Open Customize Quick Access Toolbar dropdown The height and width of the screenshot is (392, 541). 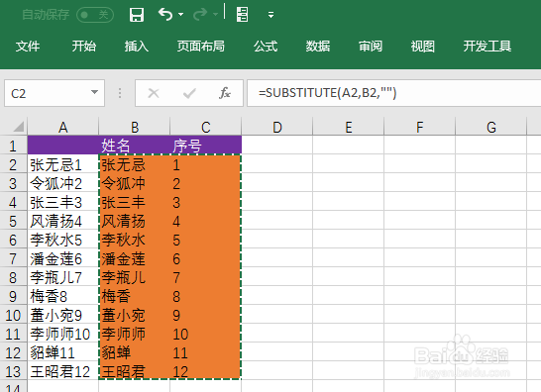pos(270,15)
